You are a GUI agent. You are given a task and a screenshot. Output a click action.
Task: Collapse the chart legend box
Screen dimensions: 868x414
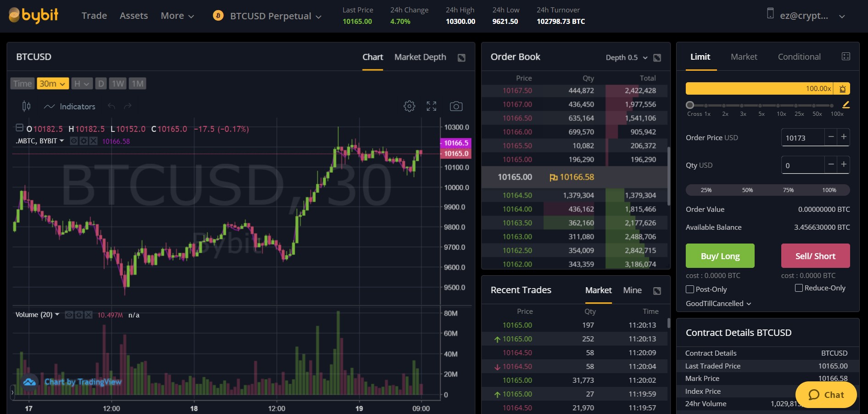(19, 128)
